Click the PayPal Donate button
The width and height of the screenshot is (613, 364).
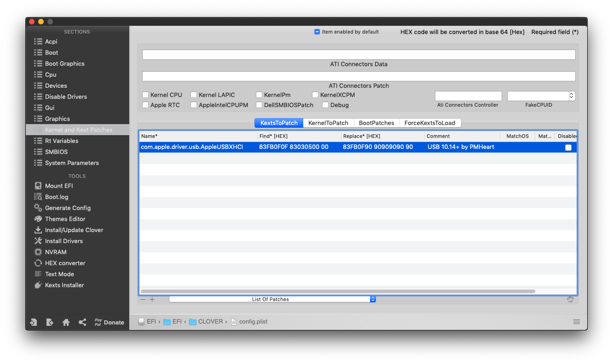(x=109, y=322)
